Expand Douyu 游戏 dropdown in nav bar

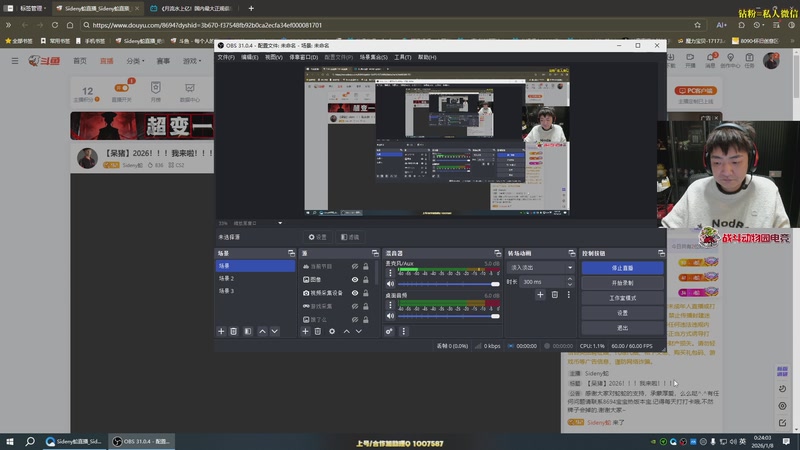click(x=192, y=61)
